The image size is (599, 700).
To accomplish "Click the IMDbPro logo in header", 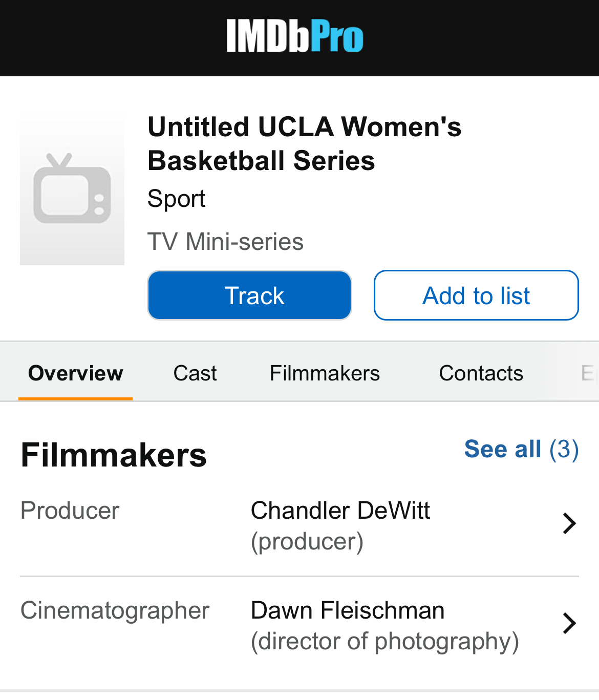I will (x=295, y=36).
